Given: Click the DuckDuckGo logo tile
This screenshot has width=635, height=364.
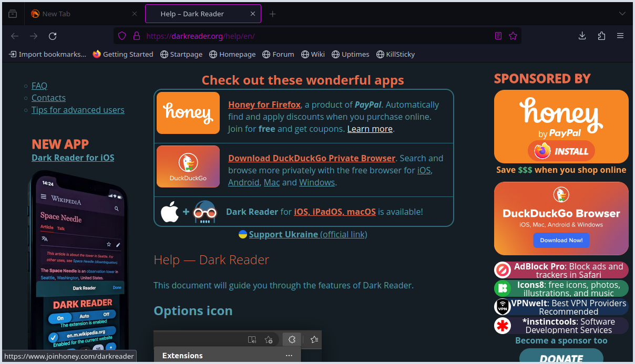Looking at the screenshot, I should tap(188, 167).
